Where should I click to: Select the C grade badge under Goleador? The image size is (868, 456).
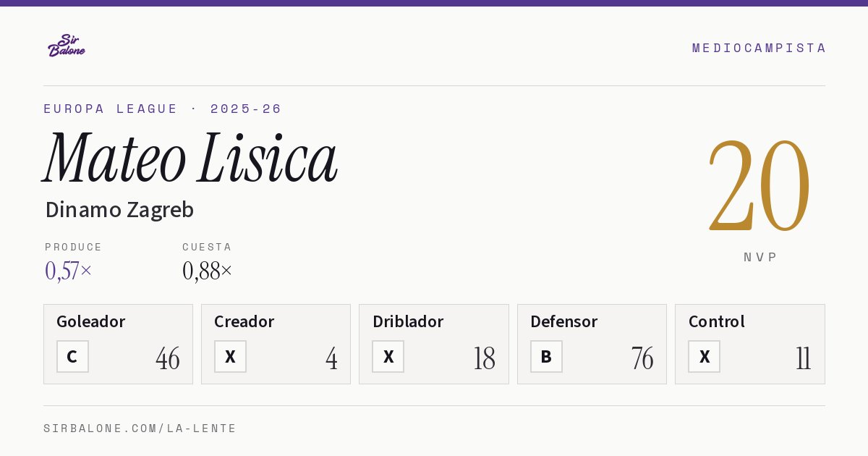(72, 357)
